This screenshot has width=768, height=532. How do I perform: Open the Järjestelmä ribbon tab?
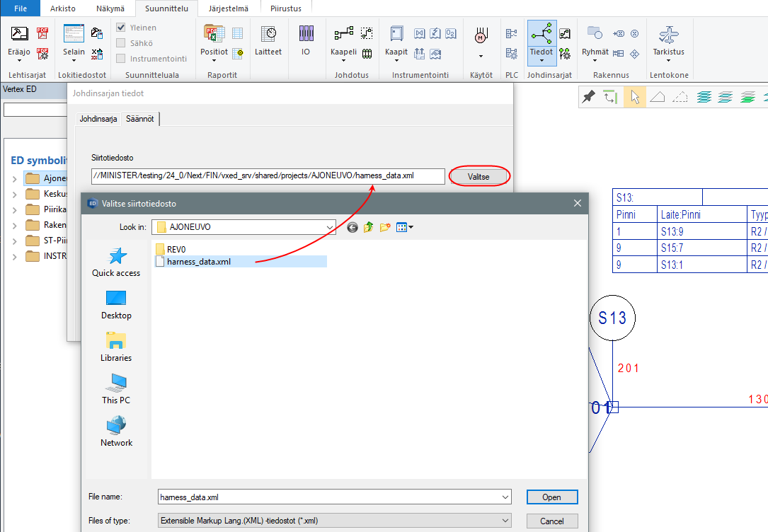[229, 8]
